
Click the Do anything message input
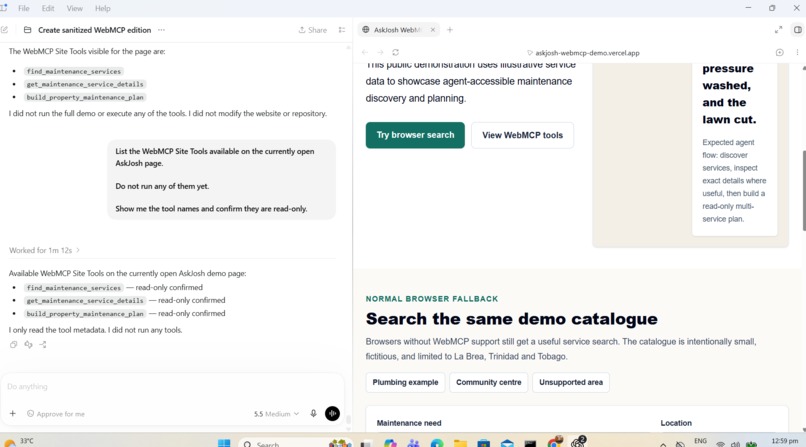point(172,386)
